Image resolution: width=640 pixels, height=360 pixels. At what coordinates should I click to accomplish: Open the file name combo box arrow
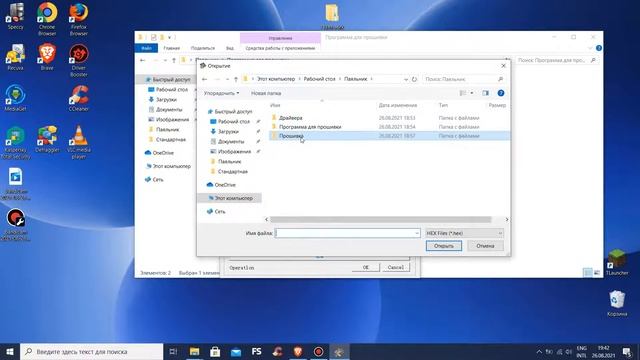[416, 233]
